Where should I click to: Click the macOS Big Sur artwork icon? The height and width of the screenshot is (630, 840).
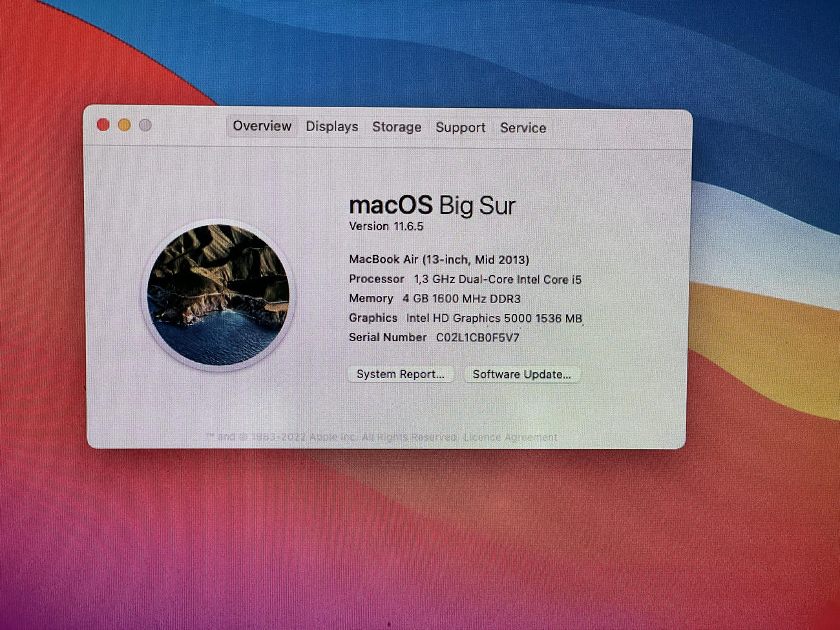coord(218,295)
